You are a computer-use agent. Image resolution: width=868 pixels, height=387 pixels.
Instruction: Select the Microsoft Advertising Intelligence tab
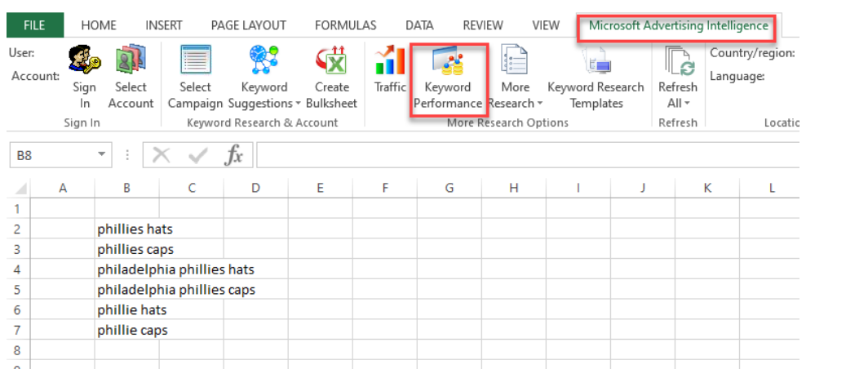pyautogui.click(x=678, y=25)
